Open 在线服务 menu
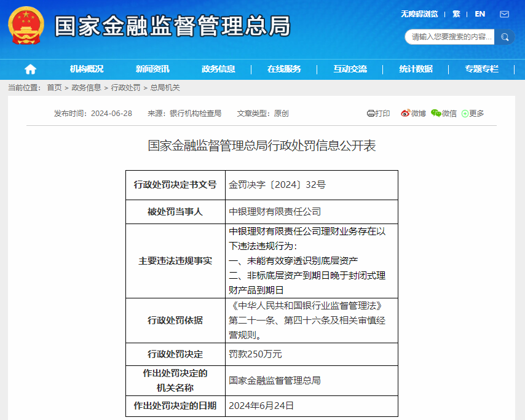Screen dimensions: 525x420 [284, 69]
